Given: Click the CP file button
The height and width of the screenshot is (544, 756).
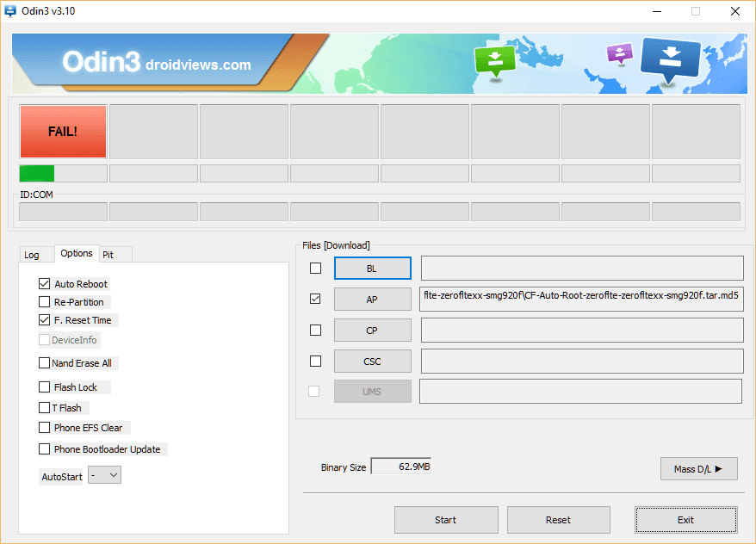Looking at the screenshot, I should pos(372,330).
